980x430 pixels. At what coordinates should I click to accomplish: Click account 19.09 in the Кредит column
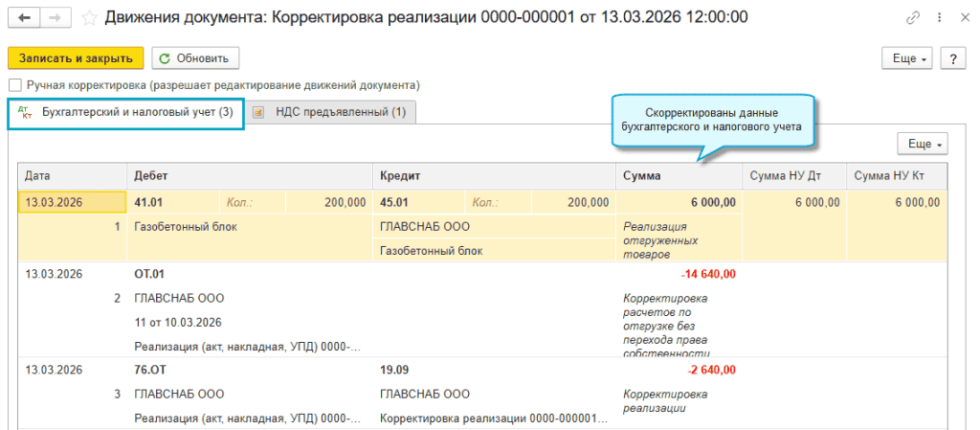click(x=395, y=370)
